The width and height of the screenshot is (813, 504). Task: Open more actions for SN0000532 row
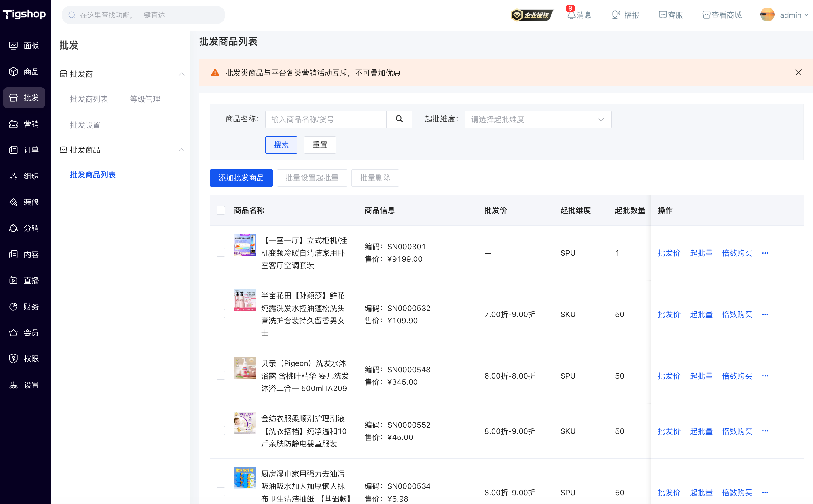click(x=765, y=314)
